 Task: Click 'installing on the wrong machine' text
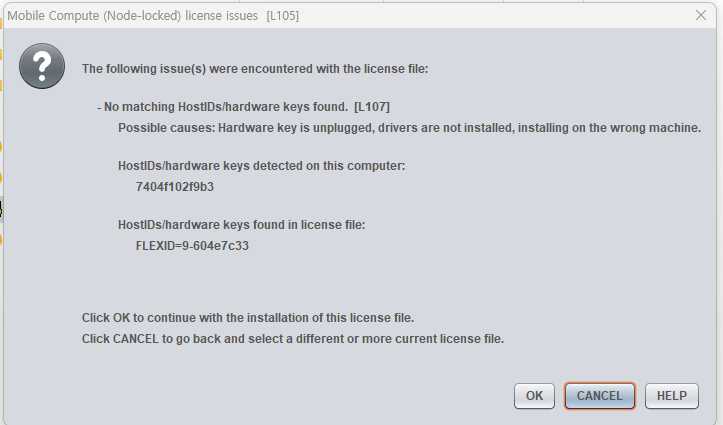click(x=613, y=128)
